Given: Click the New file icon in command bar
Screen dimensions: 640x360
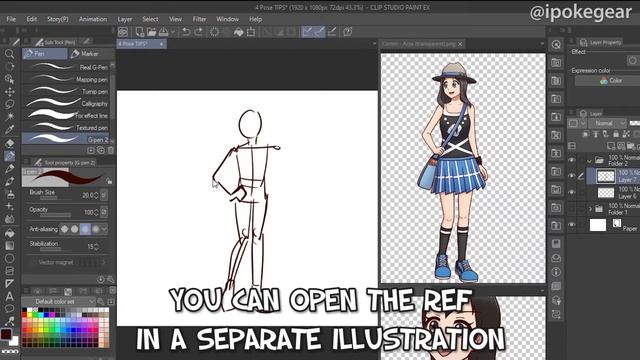Looking at the screenshot, I should 140,32.
